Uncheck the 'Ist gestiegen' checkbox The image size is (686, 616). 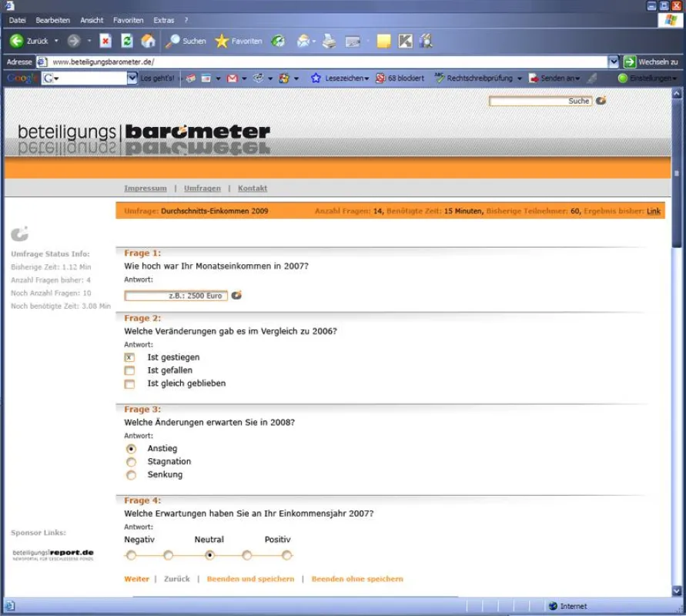129,357
